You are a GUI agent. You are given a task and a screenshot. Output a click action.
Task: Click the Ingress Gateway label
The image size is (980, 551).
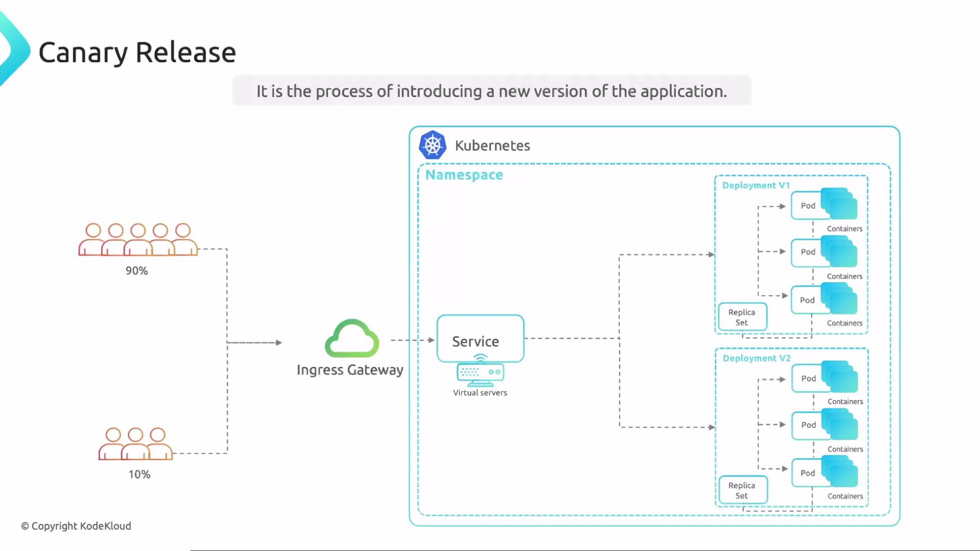350,370
